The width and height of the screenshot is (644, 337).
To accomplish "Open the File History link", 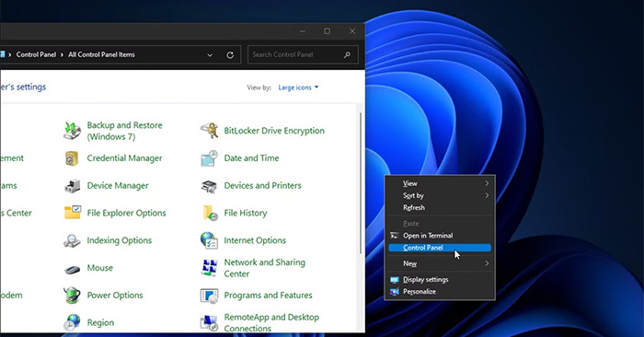I will tap(246, 213).
